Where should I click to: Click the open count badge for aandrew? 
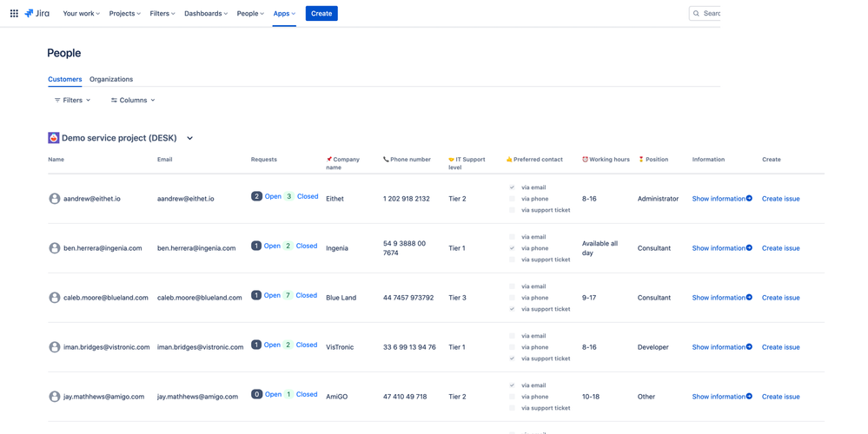(256, 196)
